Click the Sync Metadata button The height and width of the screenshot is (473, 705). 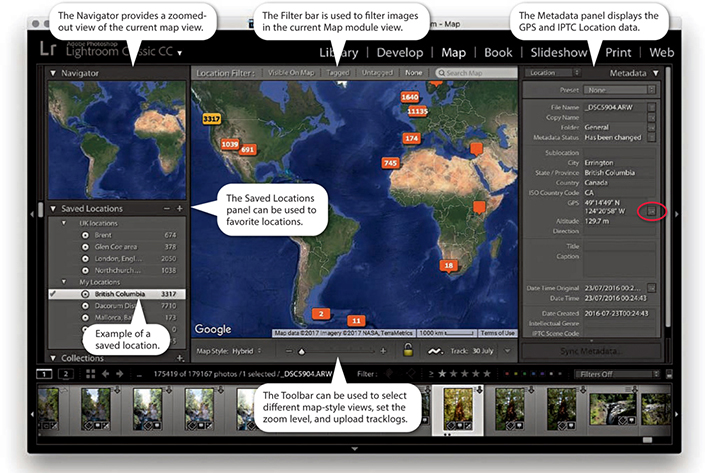click(x=591, y=351)
